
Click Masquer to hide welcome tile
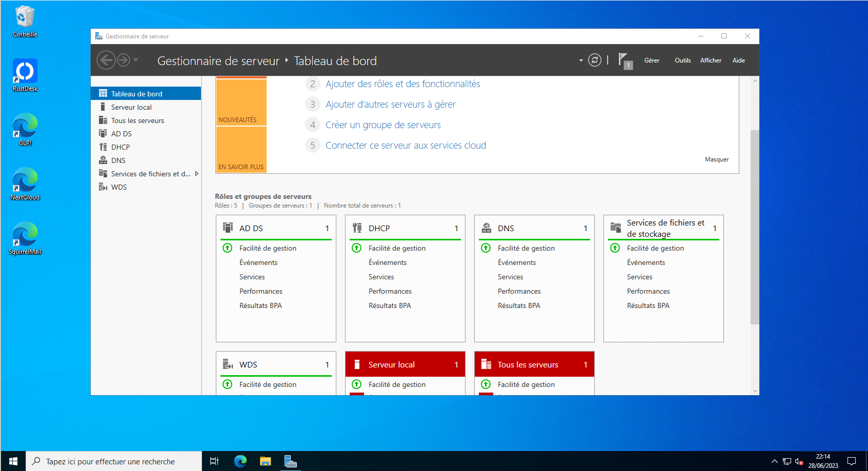point(716,159)
